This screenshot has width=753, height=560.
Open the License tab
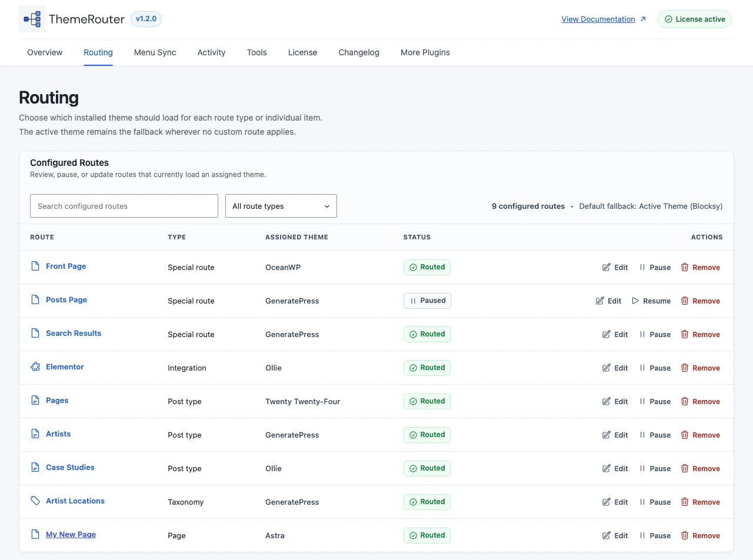pos(303,52)
